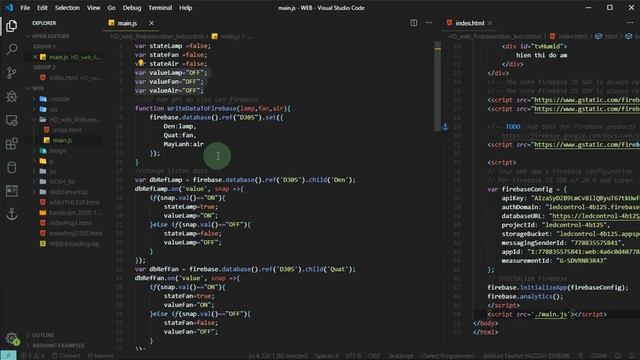Click the anchor glyph in index.html gutter
Viewport: 640px width, 360px height.
445,127
